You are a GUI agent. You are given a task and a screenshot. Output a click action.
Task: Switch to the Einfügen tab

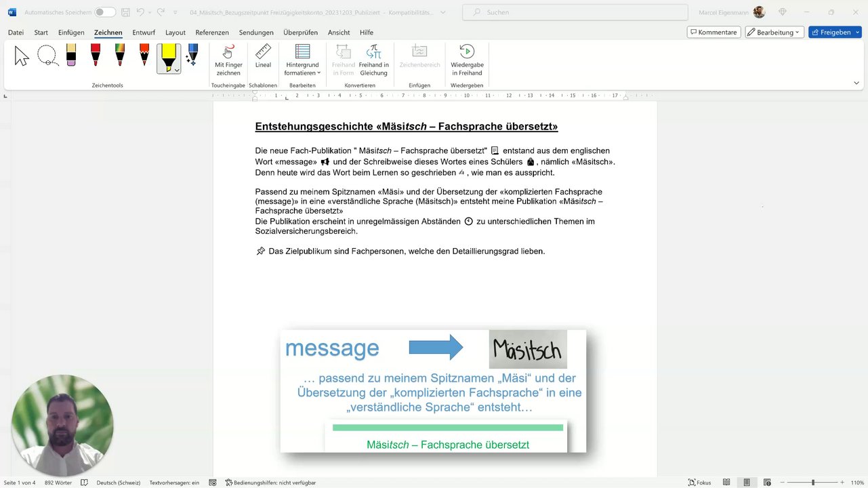71,33
